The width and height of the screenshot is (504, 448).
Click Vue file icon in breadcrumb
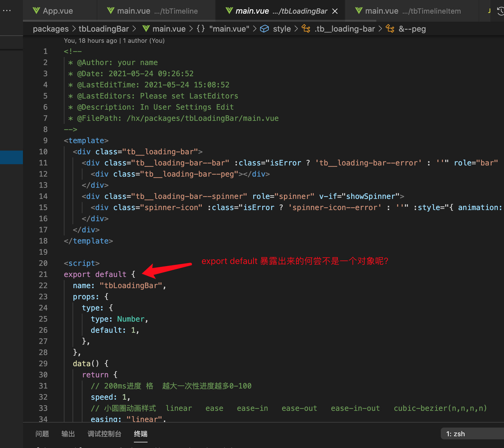pos(146,29)
